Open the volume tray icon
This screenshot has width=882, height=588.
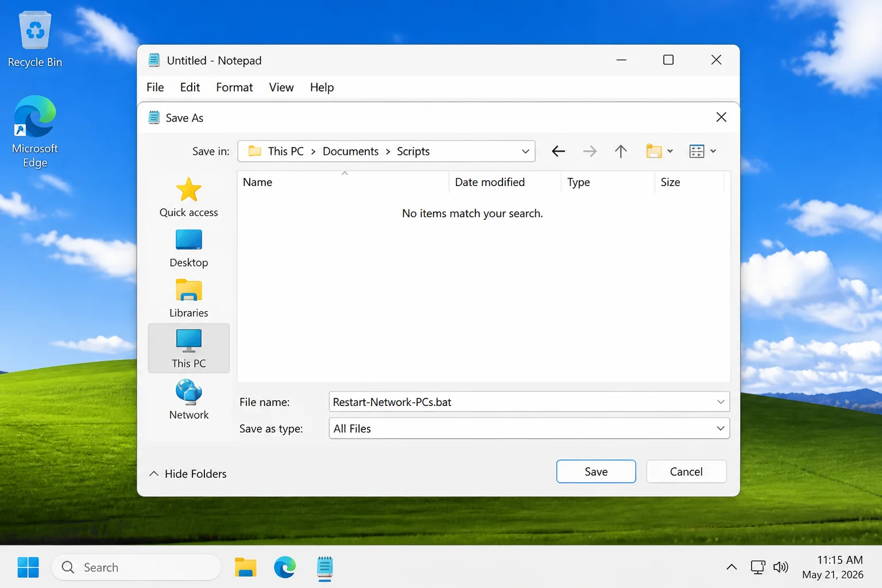[x=781, y=567]
